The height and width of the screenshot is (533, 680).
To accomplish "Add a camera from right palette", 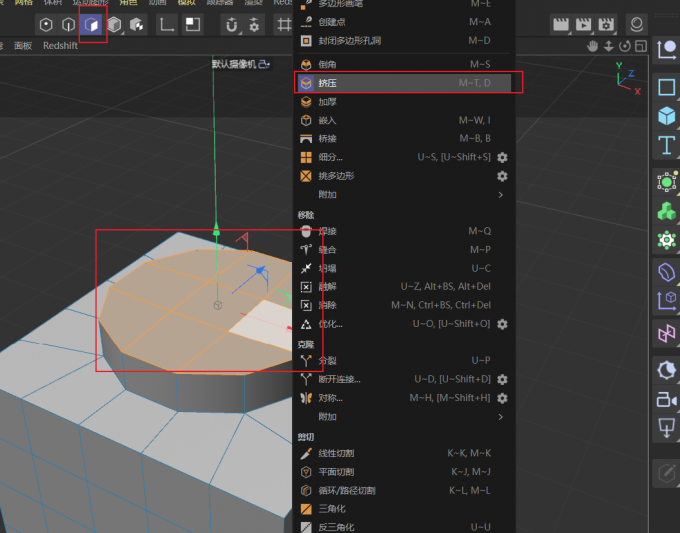I will 667,399.
